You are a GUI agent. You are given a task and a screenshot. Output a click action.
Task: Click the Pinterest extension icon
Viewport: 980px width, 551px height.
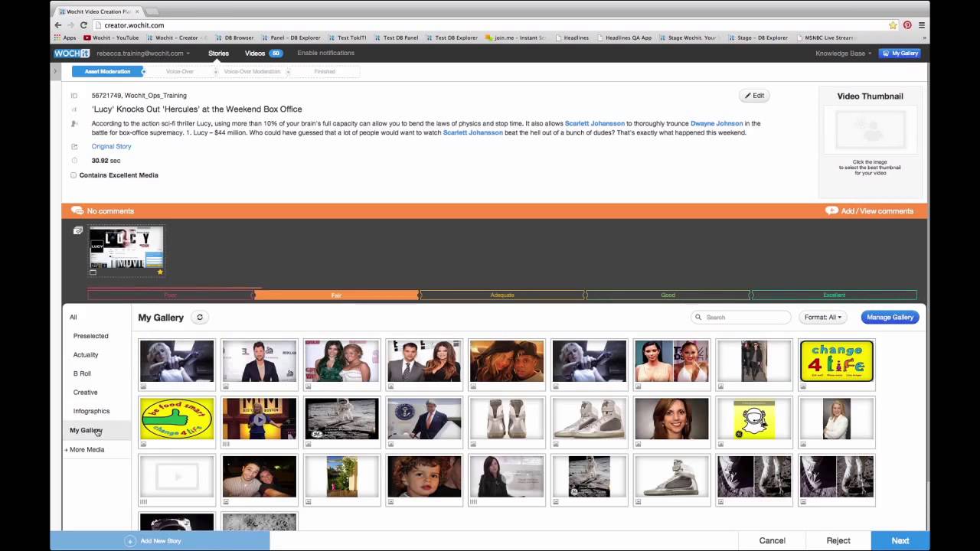[907, 24]
